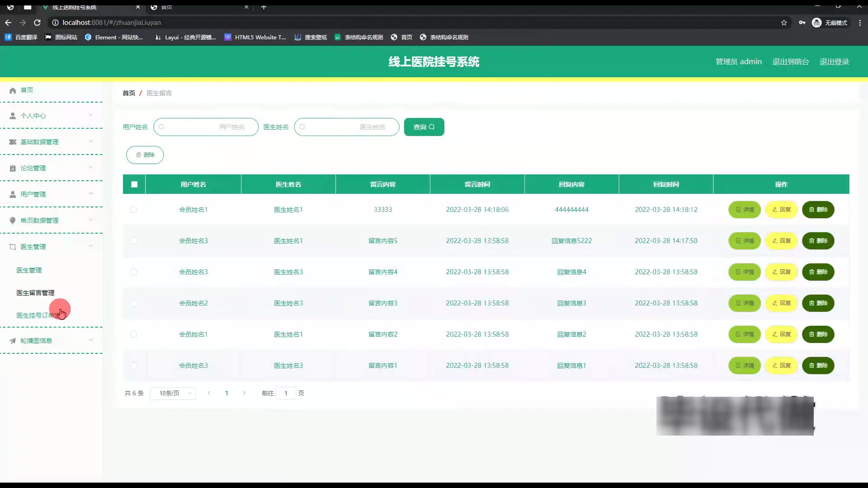This screenshot has height=488, width=868.
Task: Open the 10条/页 page size dropdown
Action: 173,394
